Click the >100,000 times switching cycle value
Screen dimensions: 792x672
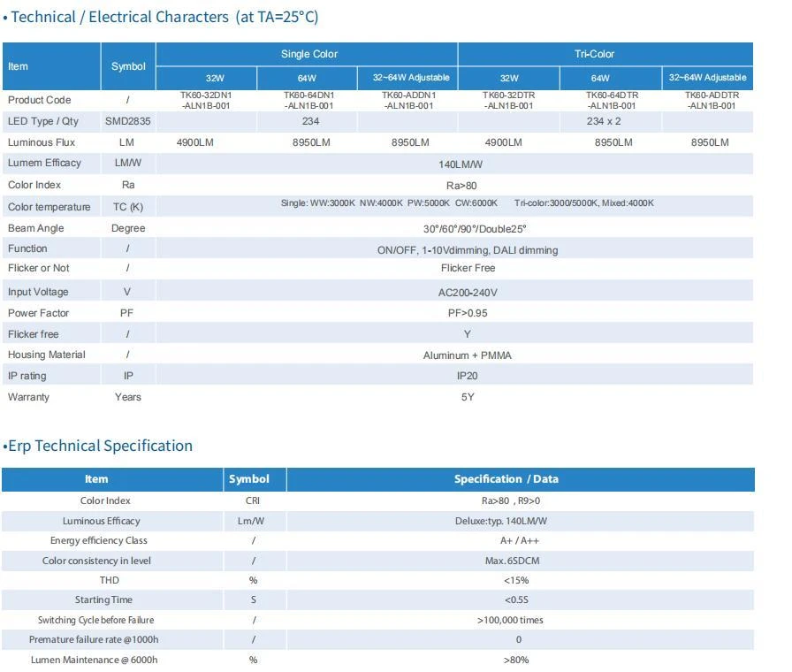[510, 620]
